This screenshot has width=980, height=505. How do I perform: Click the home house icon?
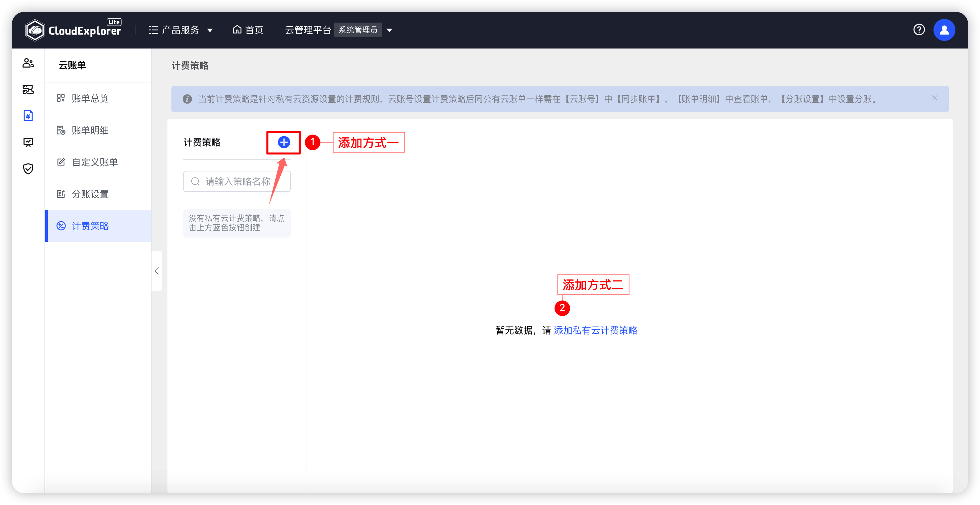[237, 30]
